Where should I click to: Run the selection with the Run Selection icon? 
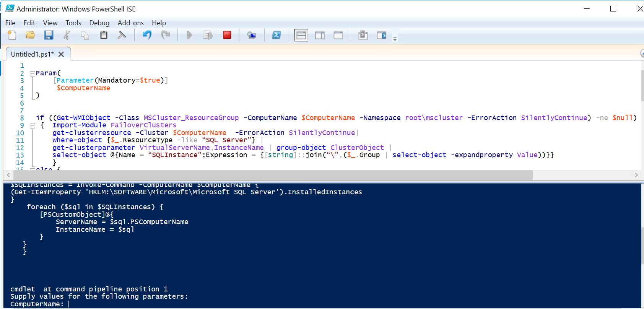[x=208, y=35]
